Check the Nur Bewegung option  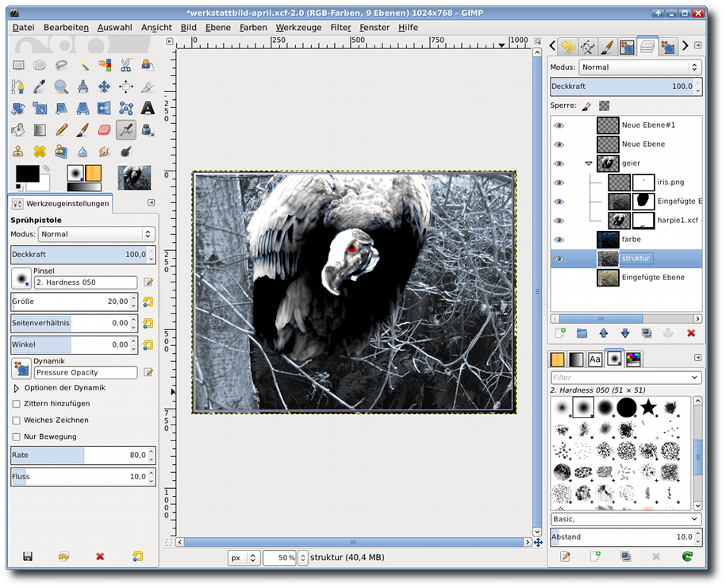tap(17, 436)
